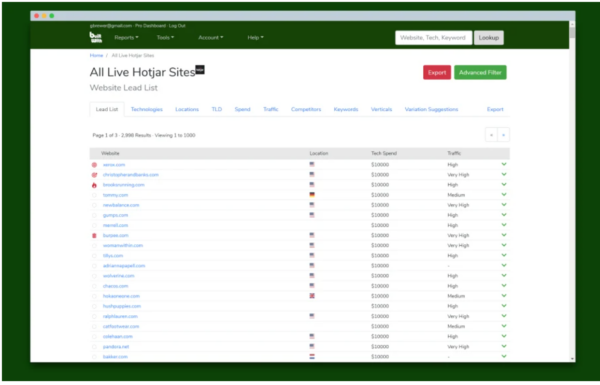Screen dimensions: 600x385
Task: Switch to the Spend tab
Action: tap(242, 109)
